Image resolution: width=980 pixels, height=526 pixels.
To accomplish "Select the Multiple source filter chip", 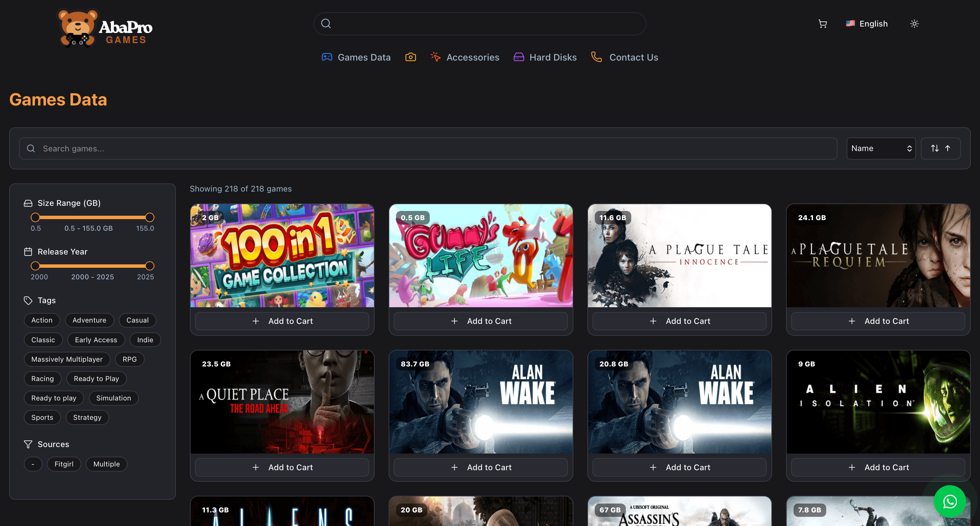I will click(x=107, y=464).
